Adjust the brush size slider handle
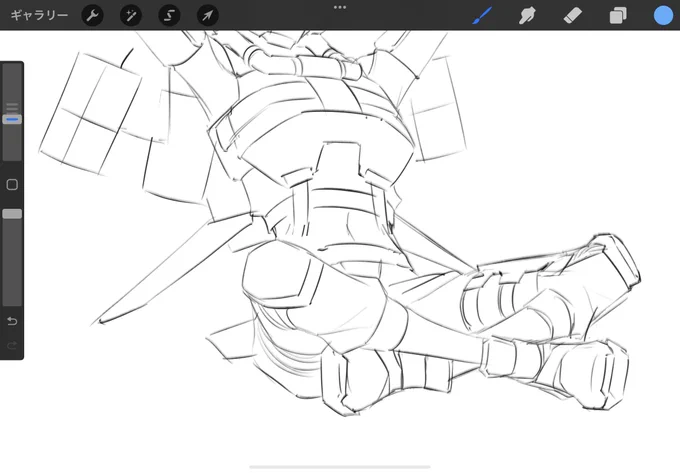This screenshot has width=680, height=473. coord(12,119)
